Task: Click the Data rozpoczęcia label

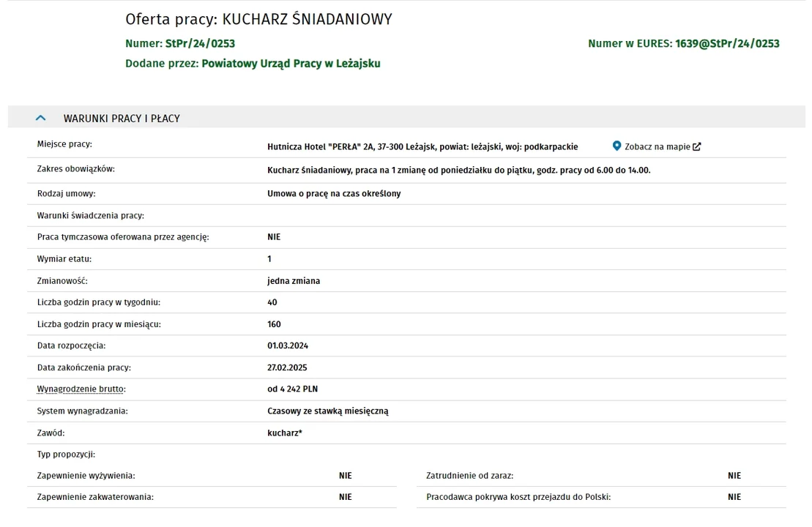Action: click(x=72, y=345)
